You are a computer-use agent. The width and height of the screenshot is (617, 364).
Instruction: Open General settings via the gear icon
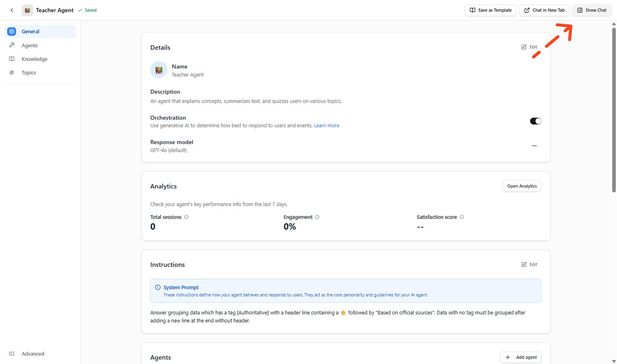click(x=12, y=31)
